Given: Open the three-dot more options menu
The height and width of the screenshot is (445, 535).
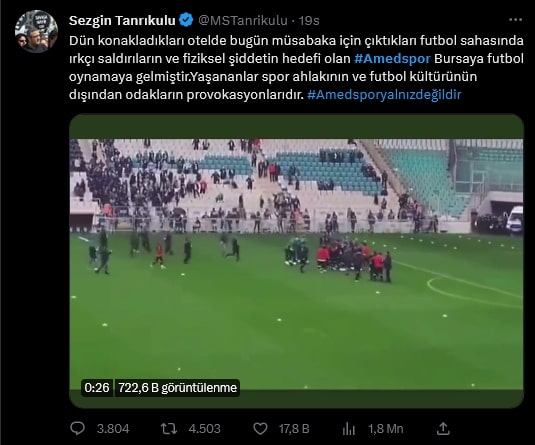Looking at the screenshot, I should point(515,20).
